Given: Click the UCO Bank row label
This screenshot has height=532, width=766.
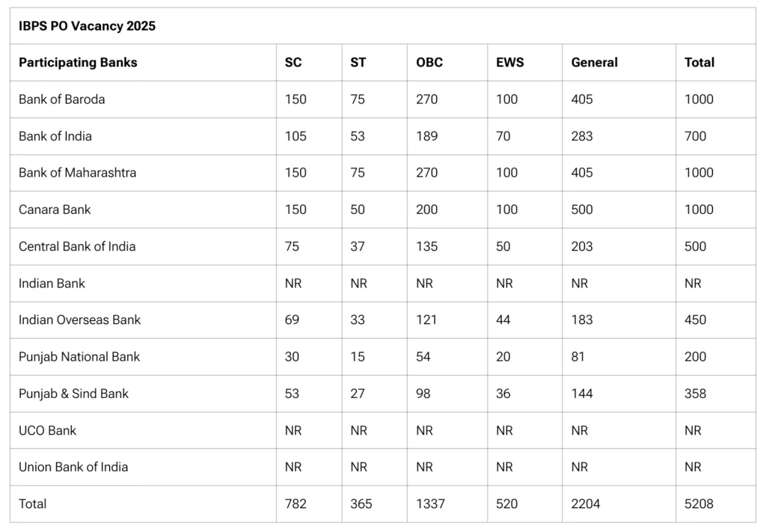Looking at the screenshot, I should (x=47, y=430).
